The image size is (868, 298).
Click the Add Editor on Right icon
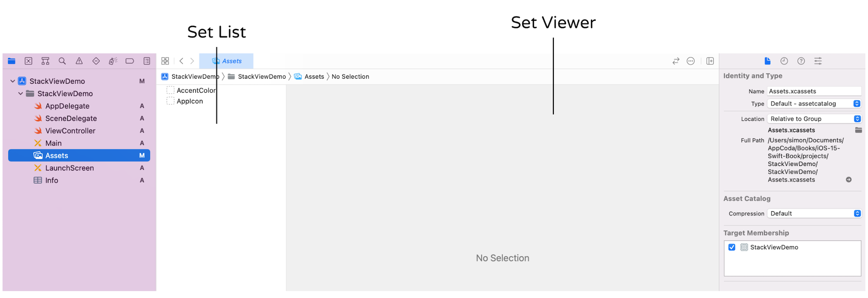[710, 61]
